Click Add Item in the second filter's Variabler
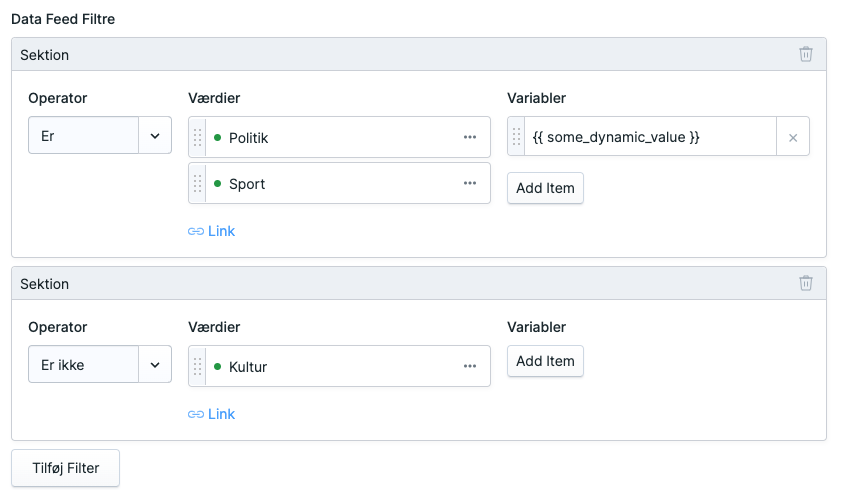841x498 pixels. tap(545, 361)
